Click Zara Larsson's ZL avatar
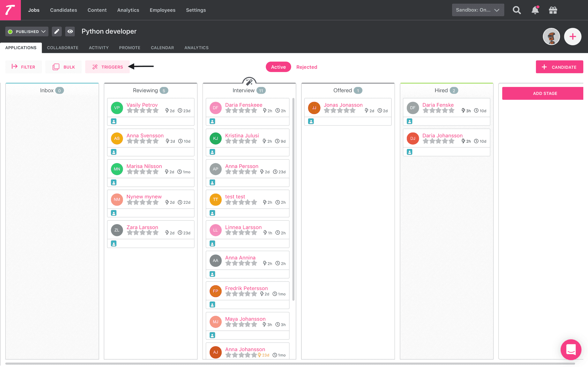588x367 pixels. (x=117, y=230)
